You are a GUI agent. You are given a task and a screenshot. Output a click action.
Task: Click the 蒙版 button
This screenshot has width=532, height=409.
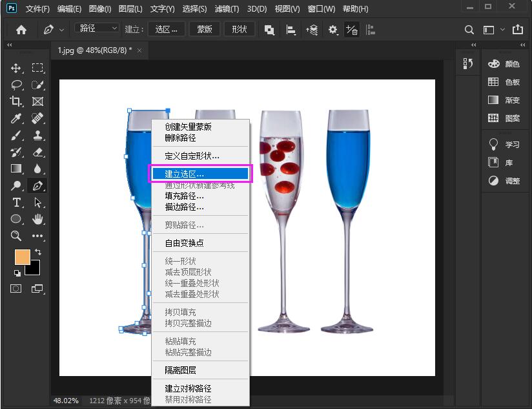click(x=205, y=30)
